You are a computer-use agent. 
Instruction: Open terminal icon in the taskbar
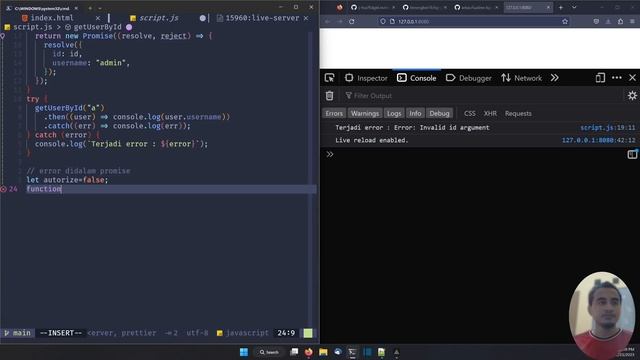tap(352, 352)
